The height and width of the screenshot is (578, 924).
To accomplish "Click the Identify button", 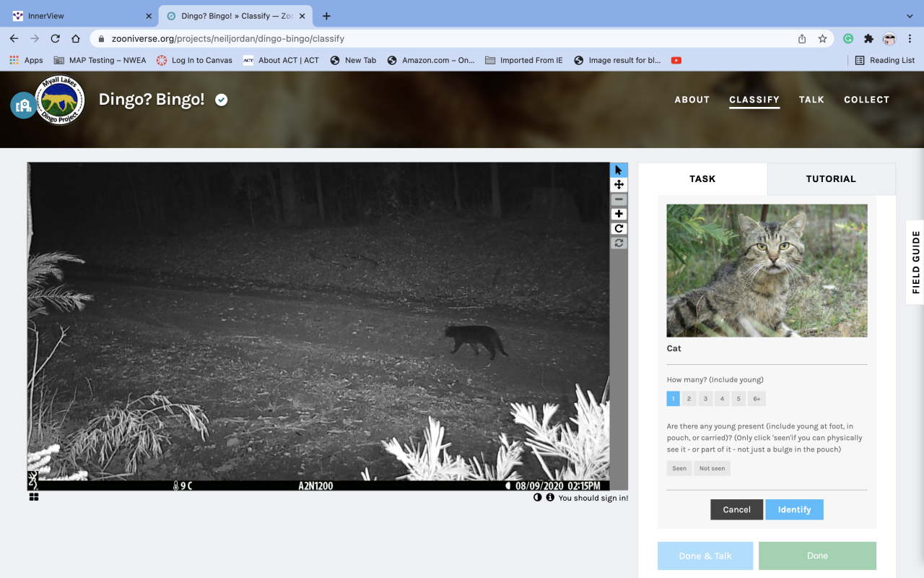I will (794, 509).
